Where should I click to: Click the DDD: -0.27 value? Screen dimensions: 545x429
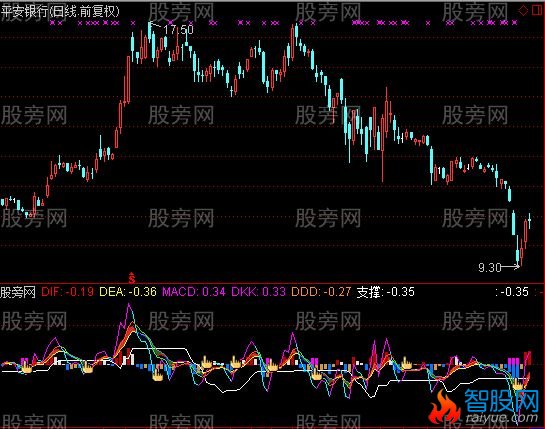coord(321,292)
